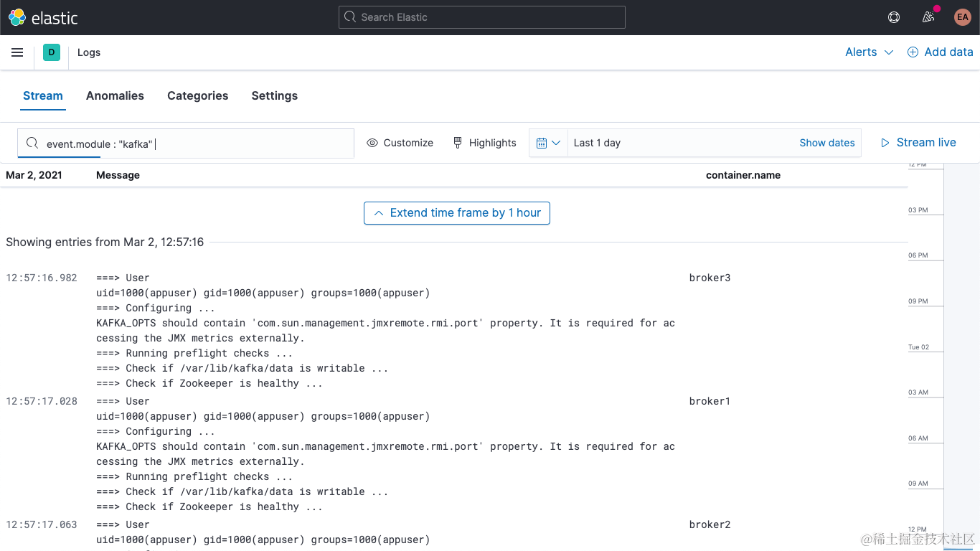
Task: Jump to 06 AM on the minimap
Action: (x=918, y=438)
